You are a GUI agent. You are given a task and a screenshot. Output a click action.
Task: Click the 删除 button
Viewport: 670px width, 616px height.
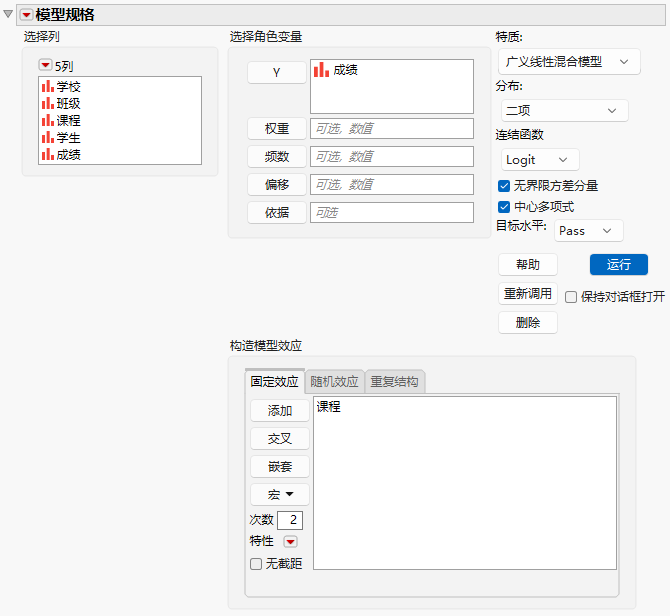pyautogui.click(x=528, y=323)
